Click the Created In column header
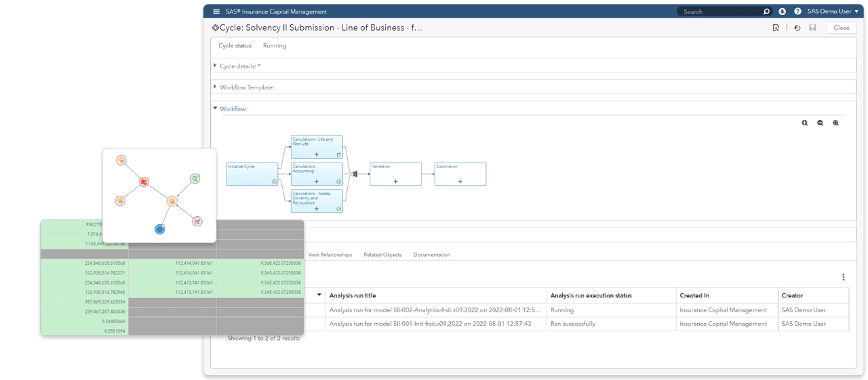The width and height of the screenshot is (868, 380). (727, 295)
